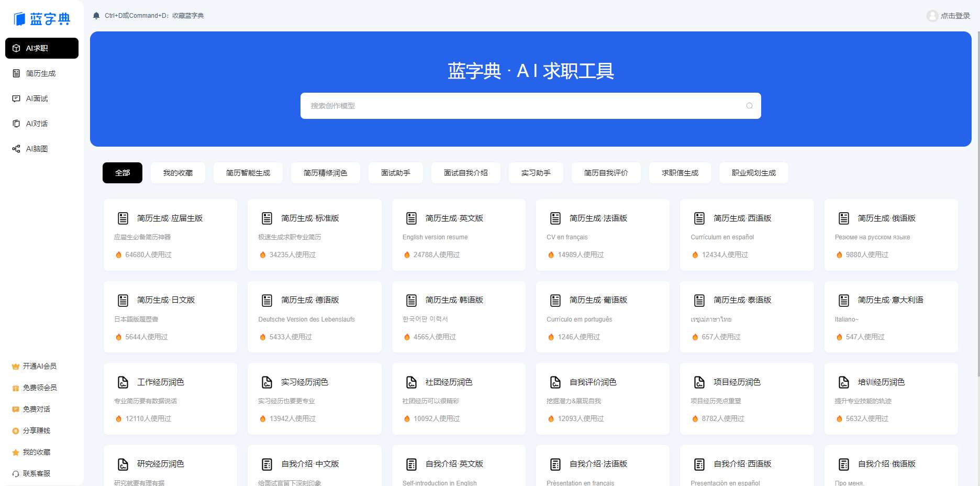This screenshot has width=980, height=486.
Task: Click the polish icon on 实习经历润色
Action: tap(267, 382)
